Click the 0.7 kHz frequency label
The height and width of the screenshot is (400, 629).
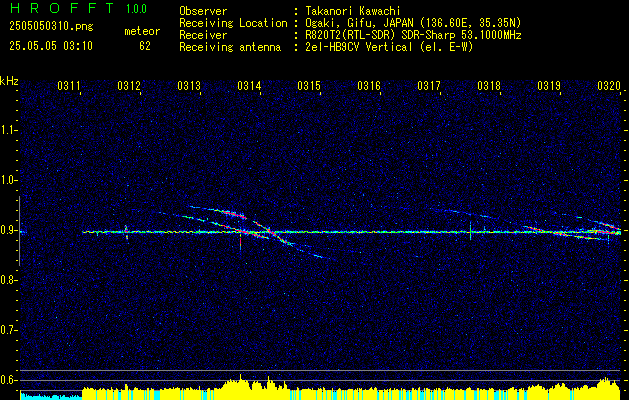8,330
